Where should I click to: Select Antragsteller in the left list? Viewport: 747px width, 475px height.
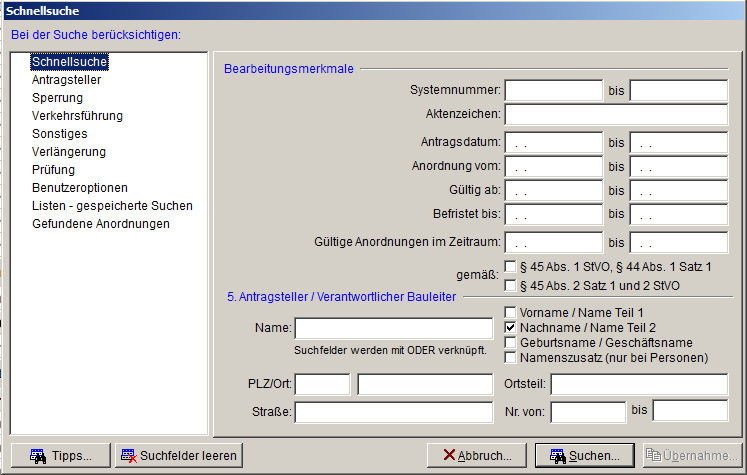pos(66,80)
